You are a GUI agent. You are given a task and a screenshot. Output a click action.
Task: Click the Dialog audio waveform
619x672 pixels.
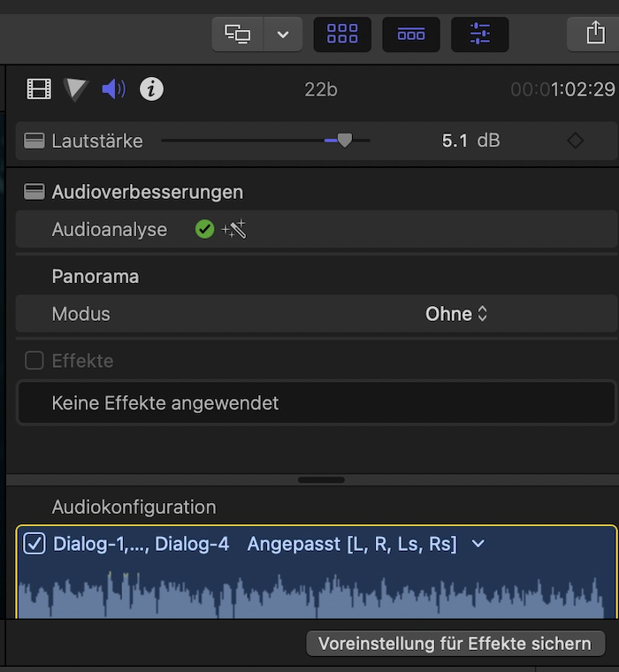click(x=312, y=593)
